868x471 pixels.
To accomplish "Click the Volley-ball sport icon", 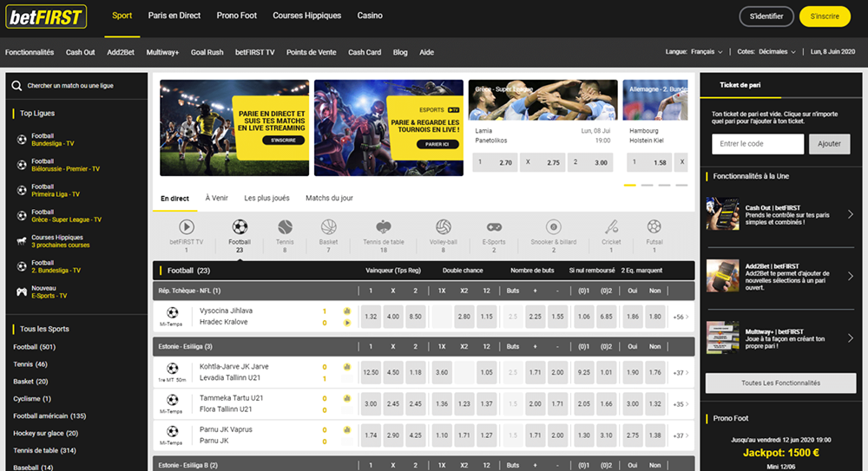I will tap(443, 227).
